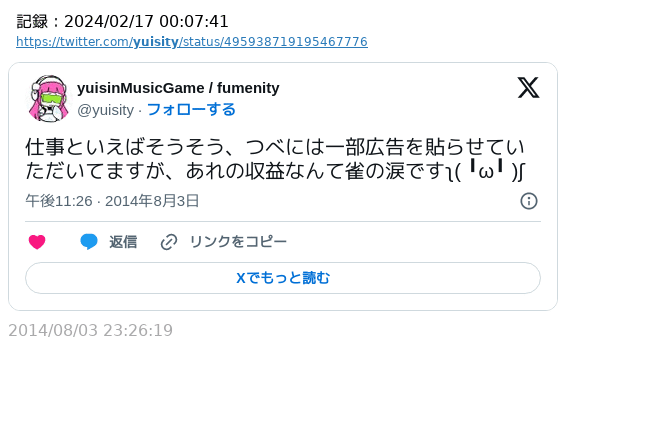Viewport: 660px width, 430px height.
Task: Click the 返信 reply label
Action: click(x=123, y=242)
